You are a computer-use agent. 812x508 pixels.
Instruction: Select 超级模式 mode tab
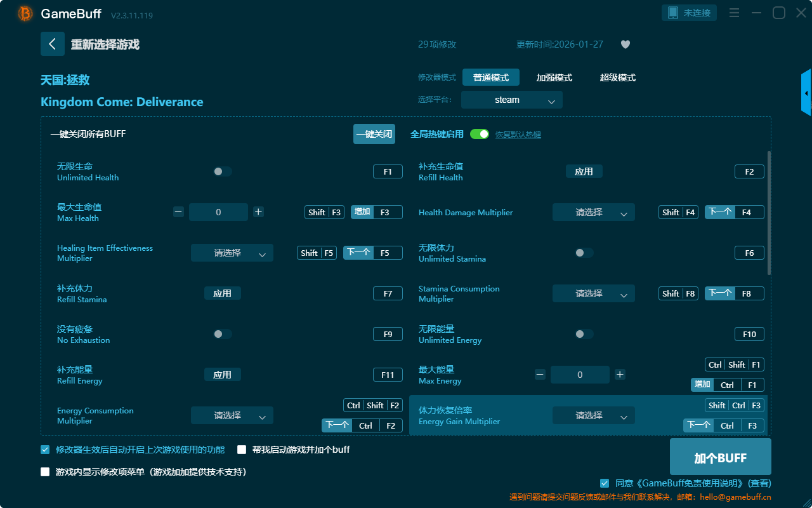[617, 77]
